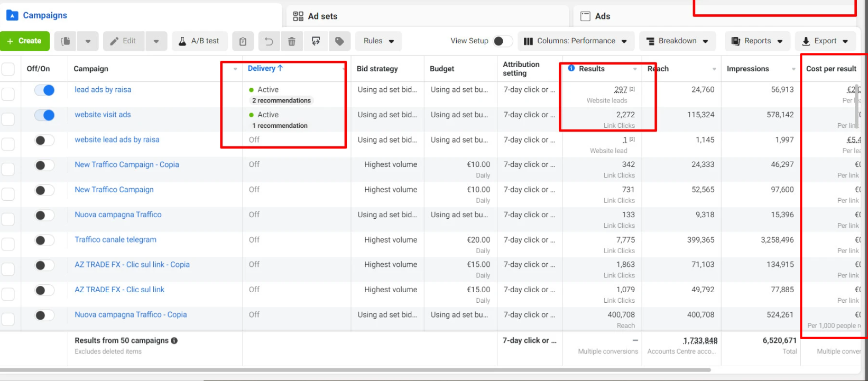868x381 pixels.
Task: Click the undo arrow icon
Action: (x=269, y=41)
